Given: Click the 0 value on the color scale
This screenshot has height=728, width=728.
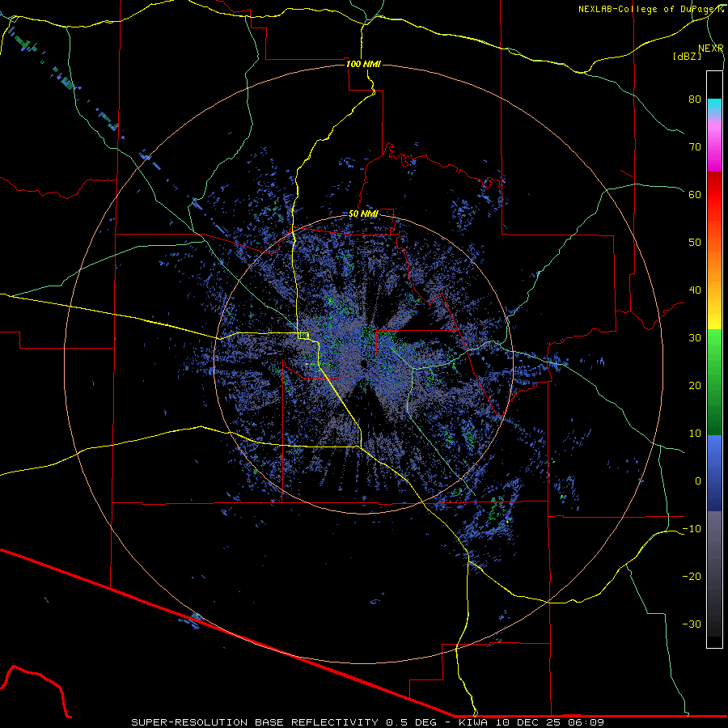Looking at the screenshot, I should pos(698,481).
